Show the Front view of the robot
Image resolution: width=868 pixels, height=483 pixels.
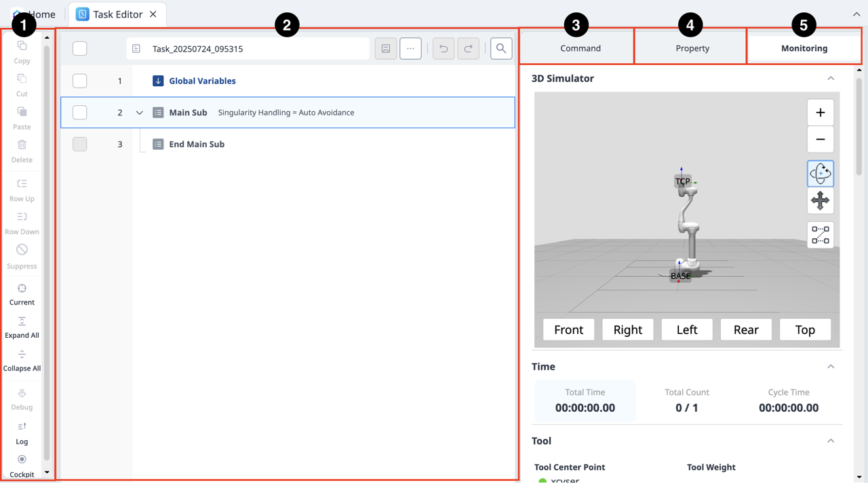click(568, 329)
